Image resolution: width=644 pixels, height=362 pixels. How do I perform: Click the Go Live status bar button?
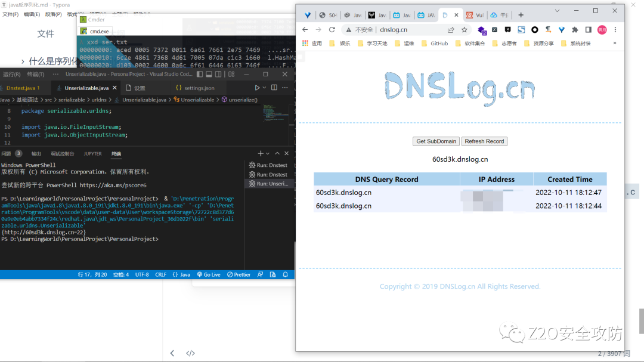coord(209,274)
